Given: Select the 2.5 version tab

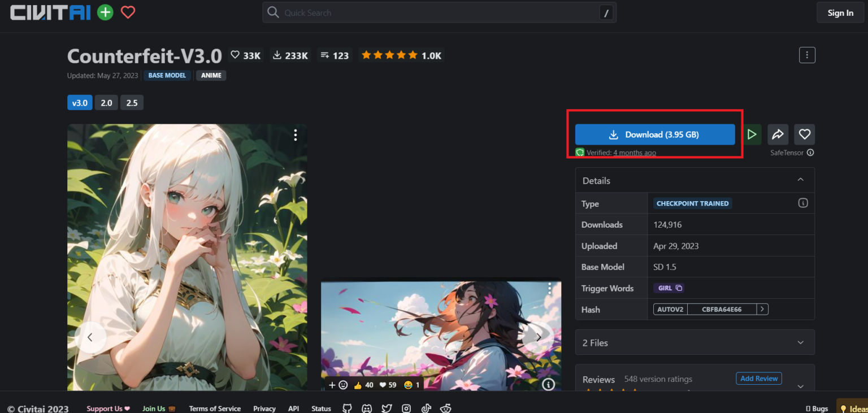Looking at the screenshot, I should (x=132, y=103).
